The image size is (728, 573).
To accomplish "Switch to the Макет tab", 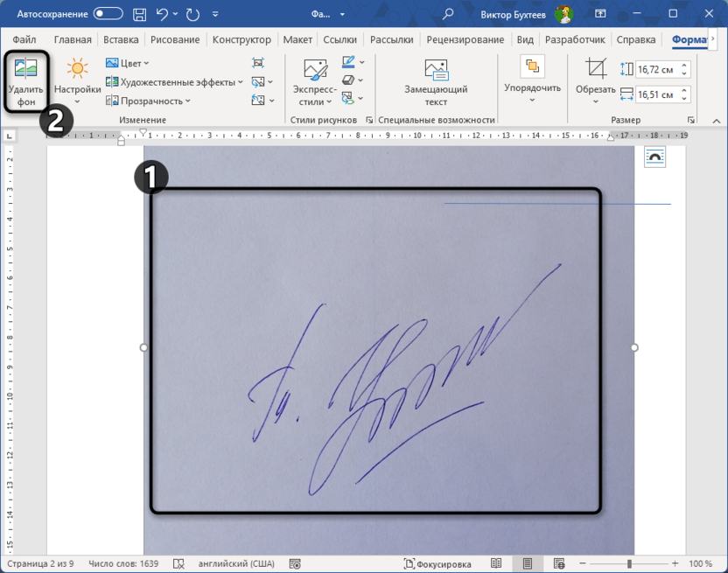I will click(x=297, y=40).
